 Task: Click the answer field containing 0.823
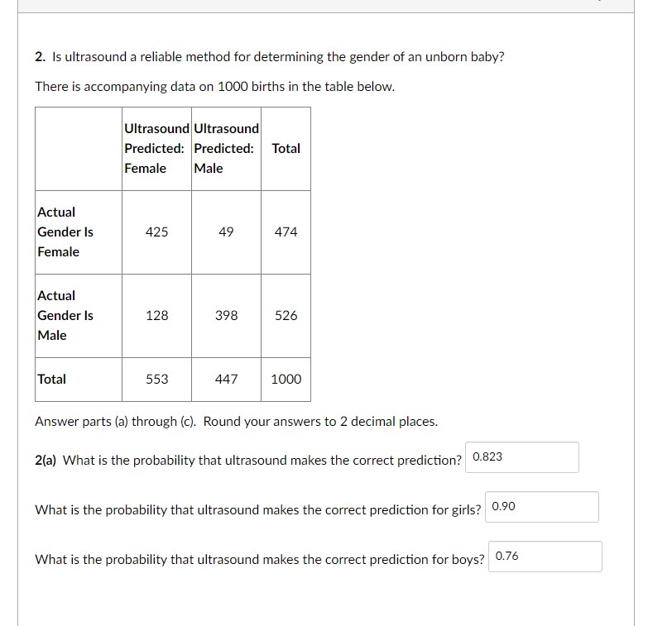pyautogui.click(x=522, y=457)
